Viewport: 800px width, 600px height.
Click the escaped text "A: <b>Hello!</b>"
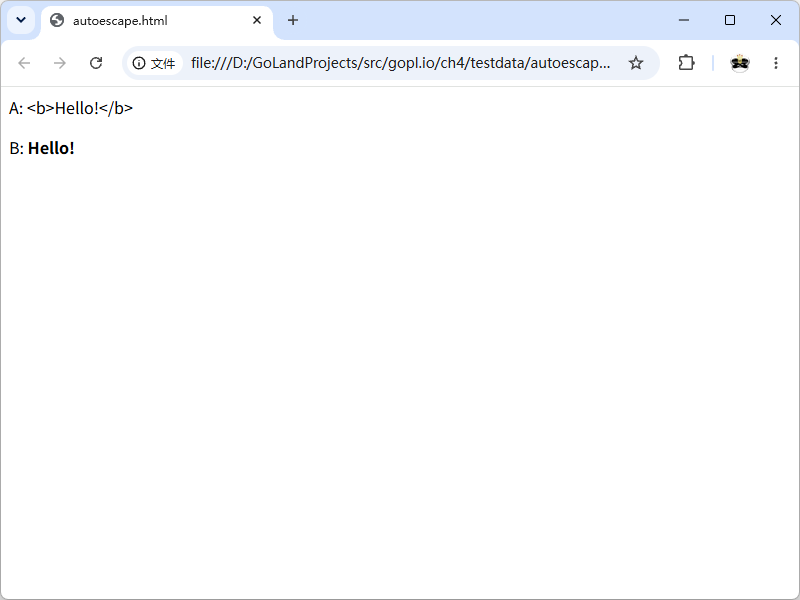71,108
